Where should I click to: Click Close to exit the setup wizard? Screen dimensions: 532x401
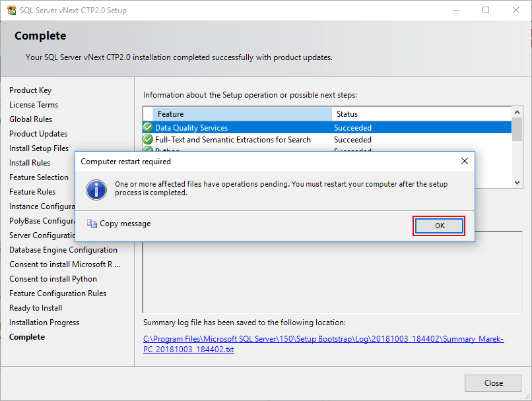492,383
